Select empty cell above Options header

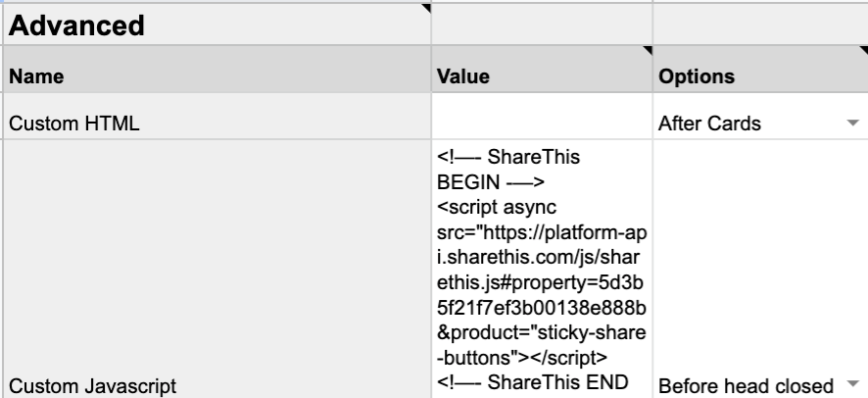759,25
